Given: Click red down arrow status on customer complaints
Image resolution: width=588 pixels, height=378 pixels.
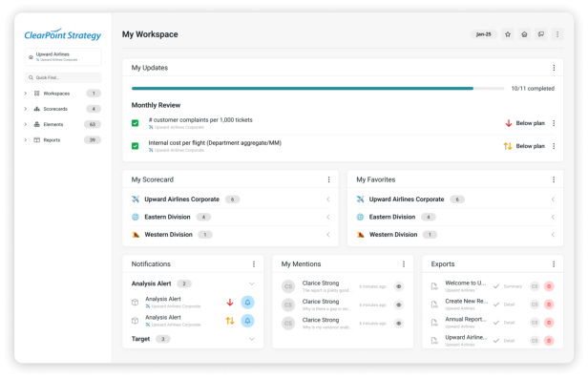Looking at the screenshot, I should pos(509,123).
